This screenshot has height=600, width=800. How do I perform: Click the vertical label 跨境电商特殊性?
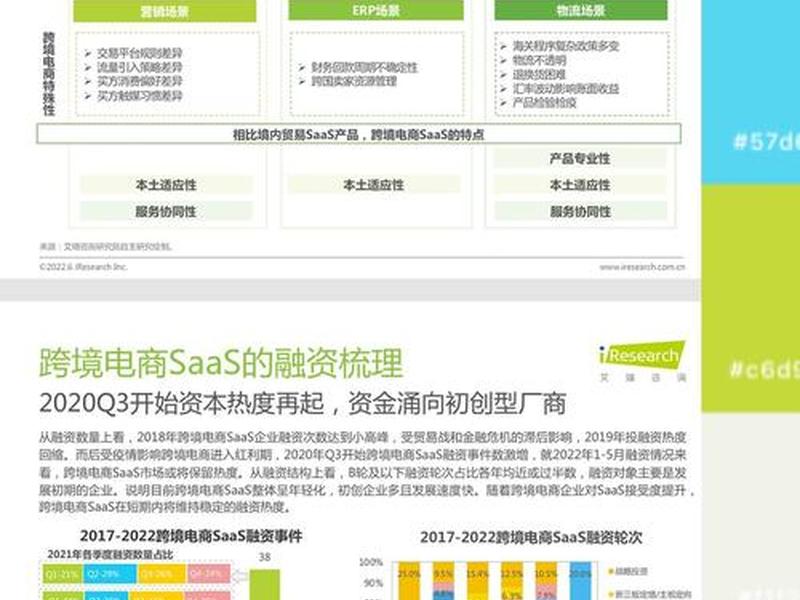(x=48, y=74)
